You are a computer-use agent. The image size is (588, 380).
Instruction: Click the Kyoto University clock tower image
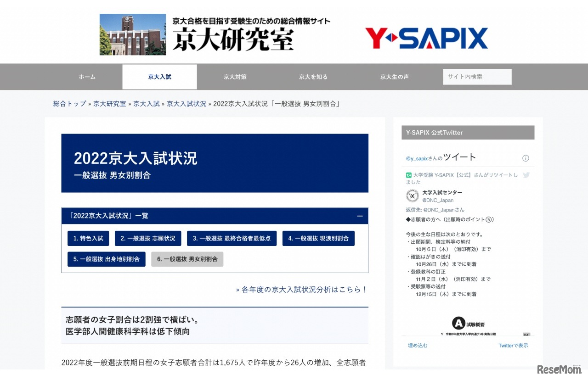click(x=132, y=34)
